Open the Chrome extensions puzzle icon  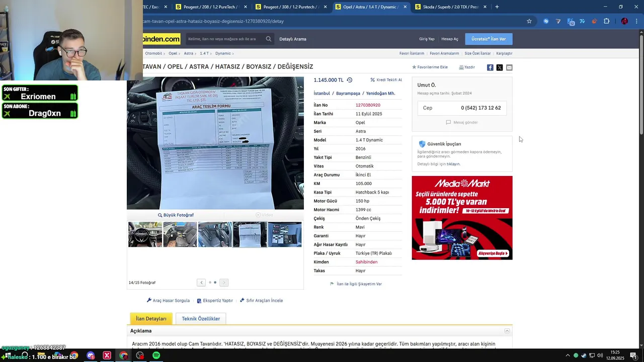606,21
